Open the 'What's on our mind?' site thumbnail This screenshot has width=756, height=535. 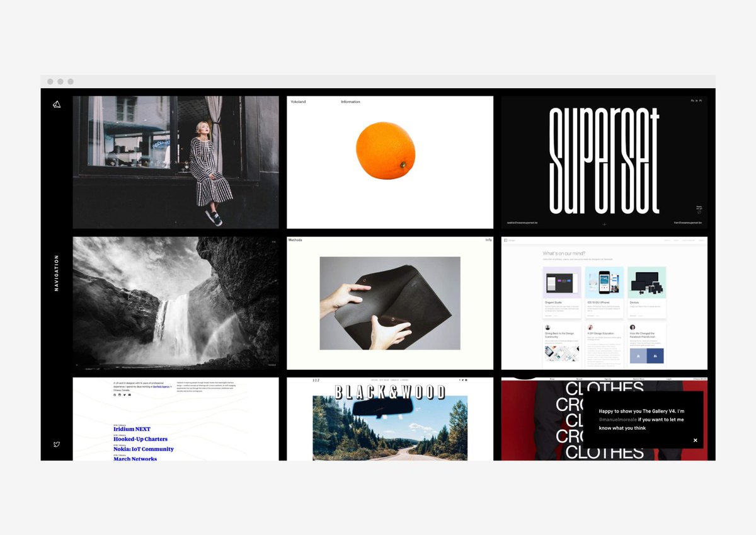604,303
